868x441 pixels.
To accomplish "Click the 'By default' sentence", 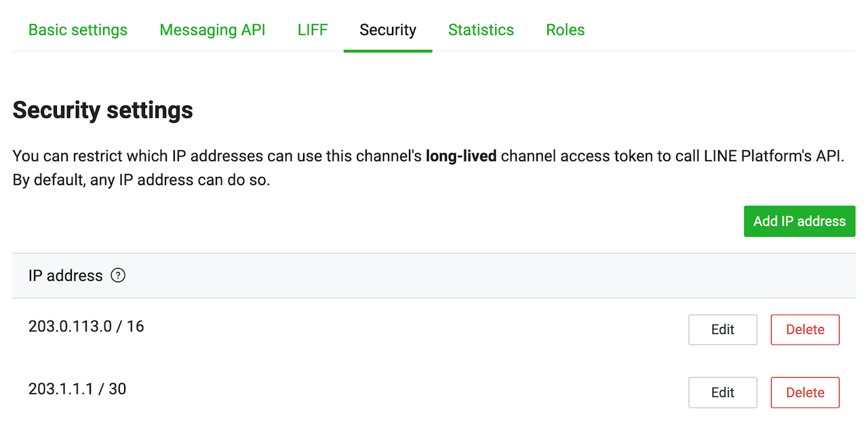I will click(x=142, y=181).
